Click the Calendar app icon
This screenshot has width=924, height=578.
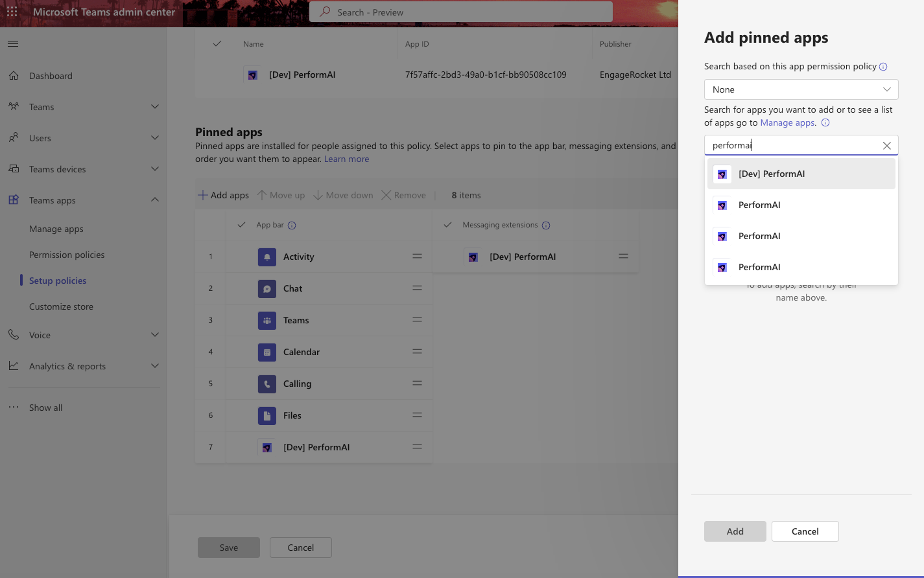pyautogui.click(x=267, y=353)
